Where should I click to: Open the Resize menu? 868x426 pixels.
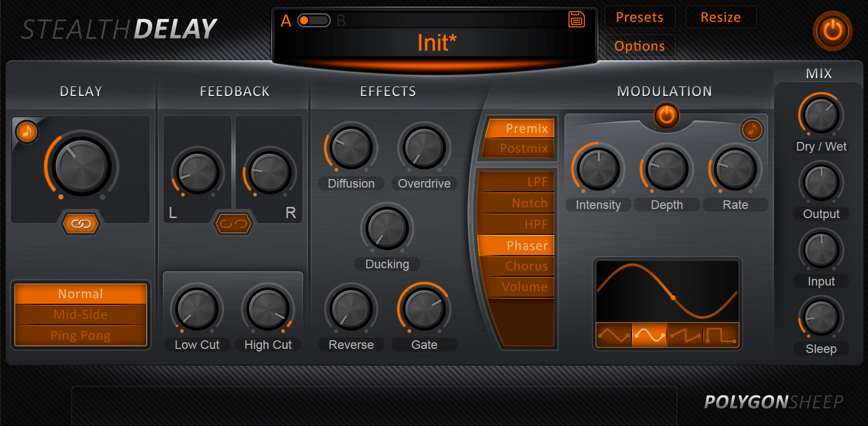(720, 17)
